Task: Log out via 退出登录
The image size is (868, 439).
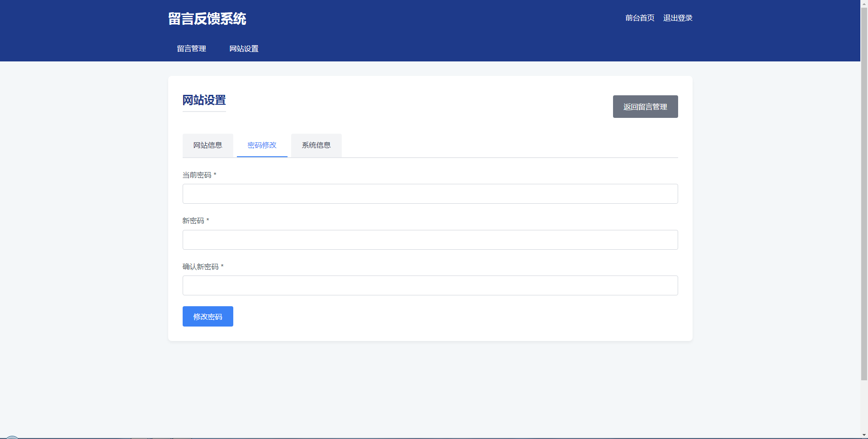Action: [678, 18]
